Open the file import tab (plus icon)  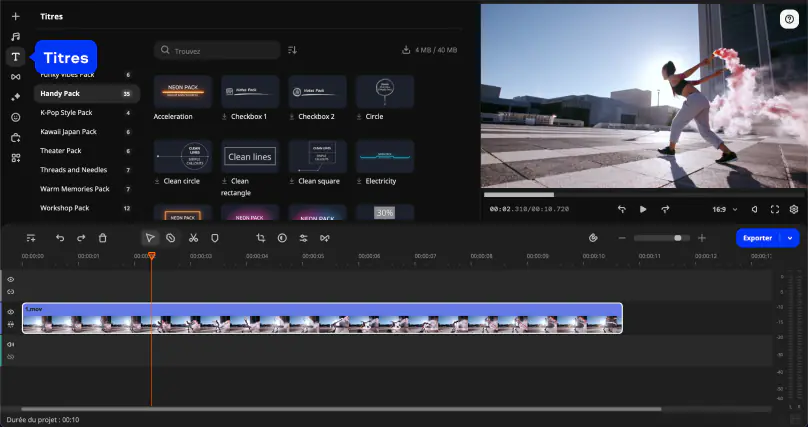tap(15, 16)
